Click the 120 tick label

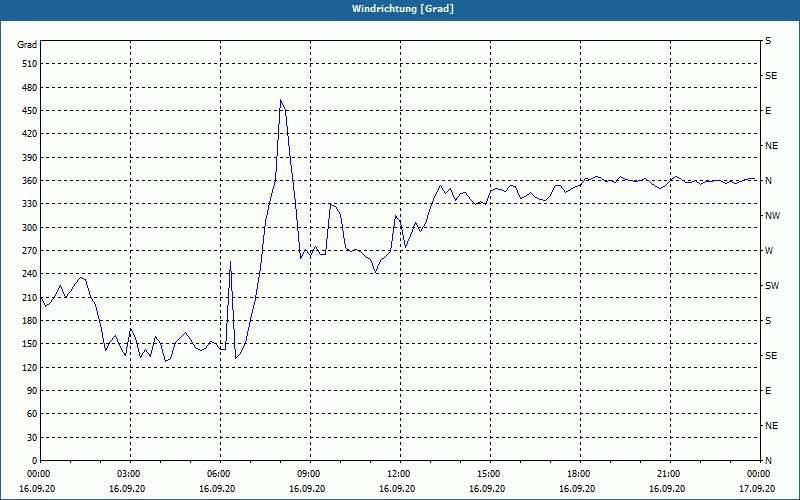click(30, 367)
